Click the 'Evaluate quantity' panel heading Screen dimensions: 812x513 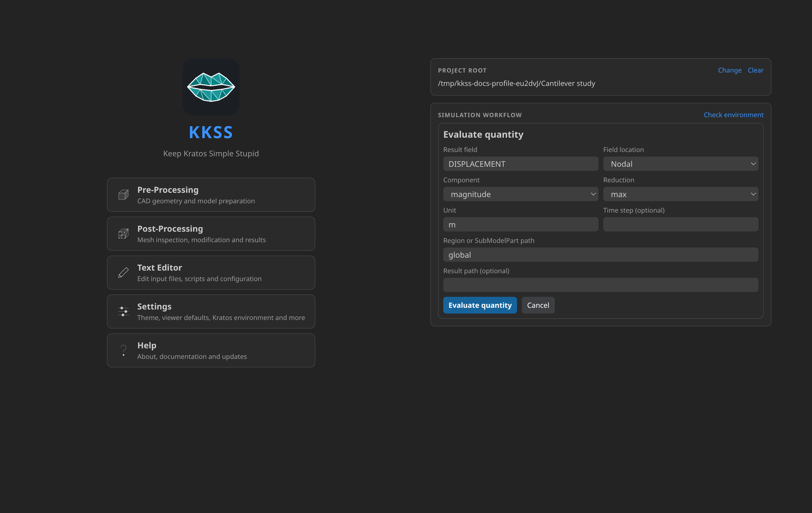point(483,134)
